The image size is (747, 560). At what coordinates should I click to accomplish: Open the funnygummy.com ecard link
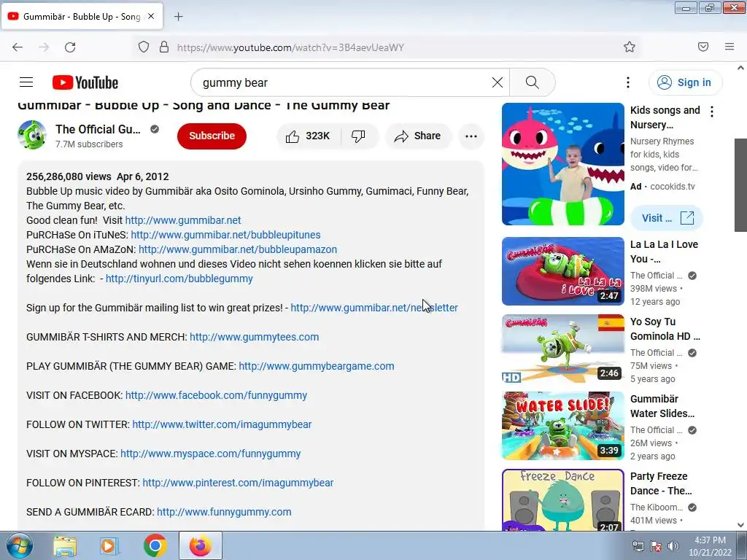click(224, 512)
